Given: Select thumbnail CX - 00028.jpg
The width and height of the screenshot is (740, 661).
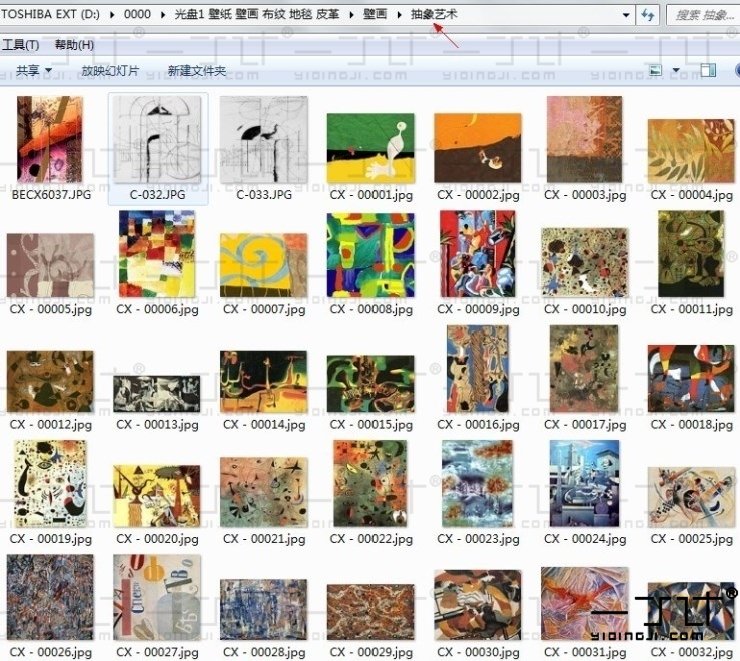Looking at the screenshot, I should click(x=263, y=610).
